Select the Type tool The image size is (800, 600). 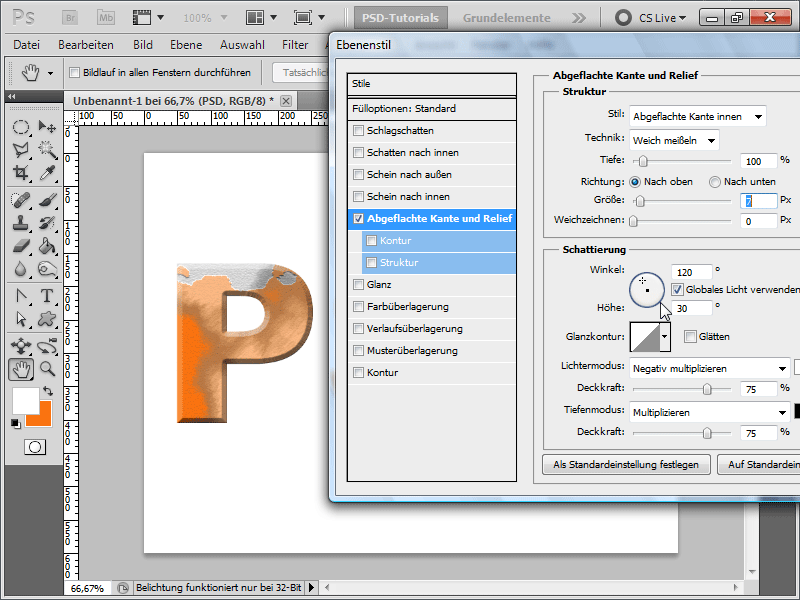47,296
